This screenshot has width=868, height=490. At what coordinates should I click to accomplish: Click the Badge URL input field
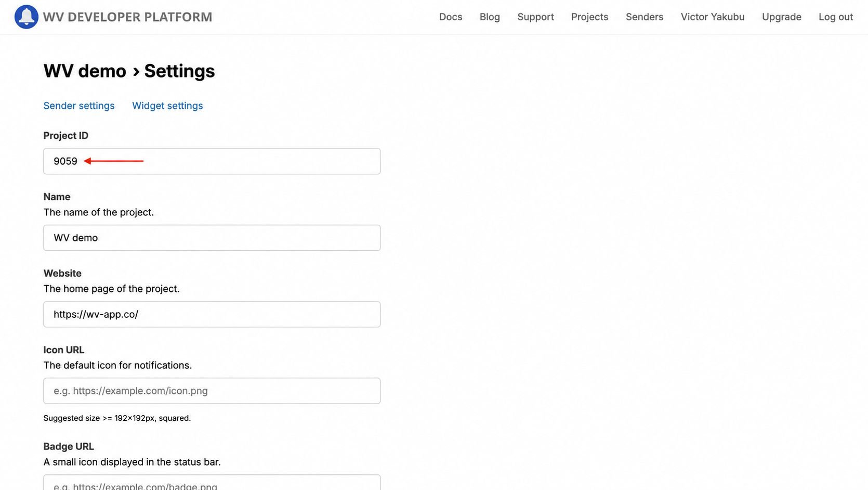(x=212, y=483)
